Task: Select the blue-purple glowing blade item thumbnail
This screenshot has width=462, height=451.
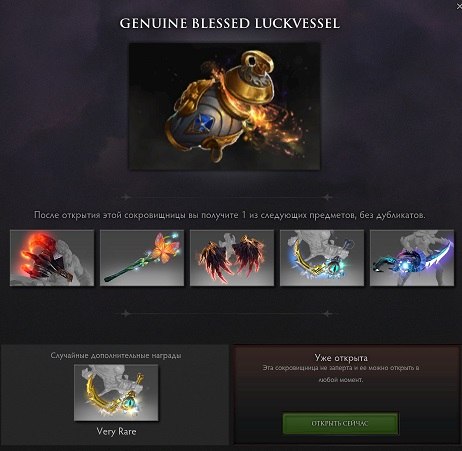Action: click(x=412, y=258)
